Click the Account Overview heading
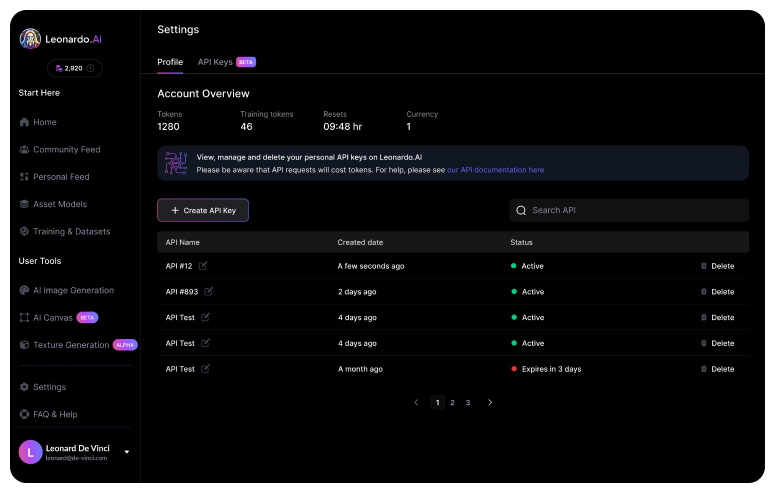This screenshot has width=775, height=493. point(203,93)
